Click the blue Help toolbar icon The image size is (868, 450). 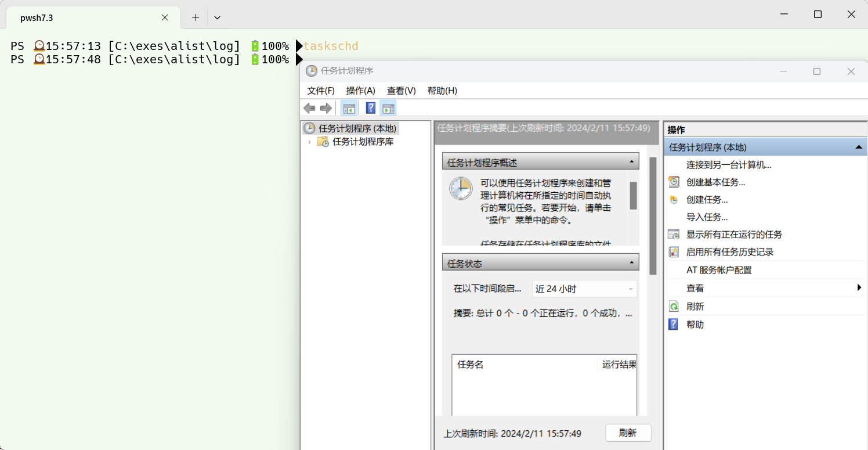click(371, 108)
